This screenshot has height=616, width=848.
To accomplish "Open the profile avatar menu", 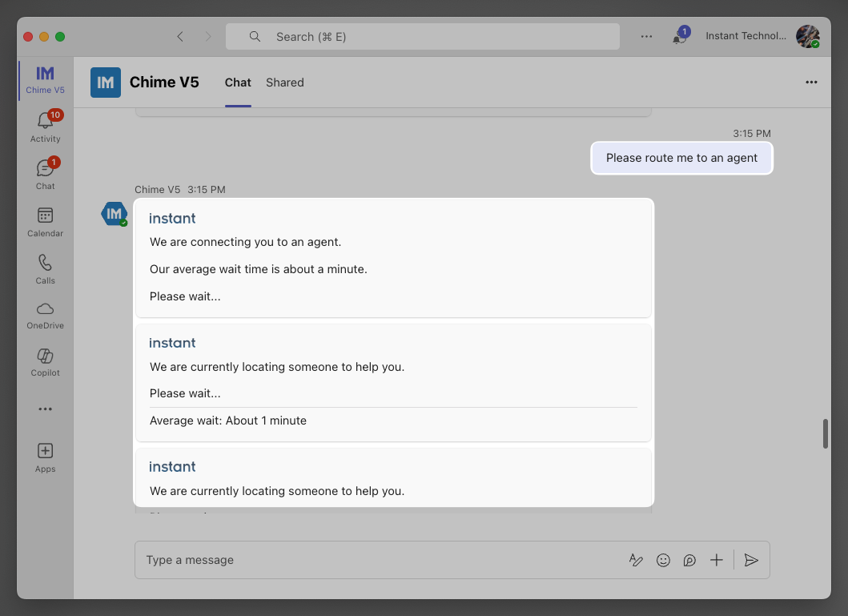I will (807, 36).
